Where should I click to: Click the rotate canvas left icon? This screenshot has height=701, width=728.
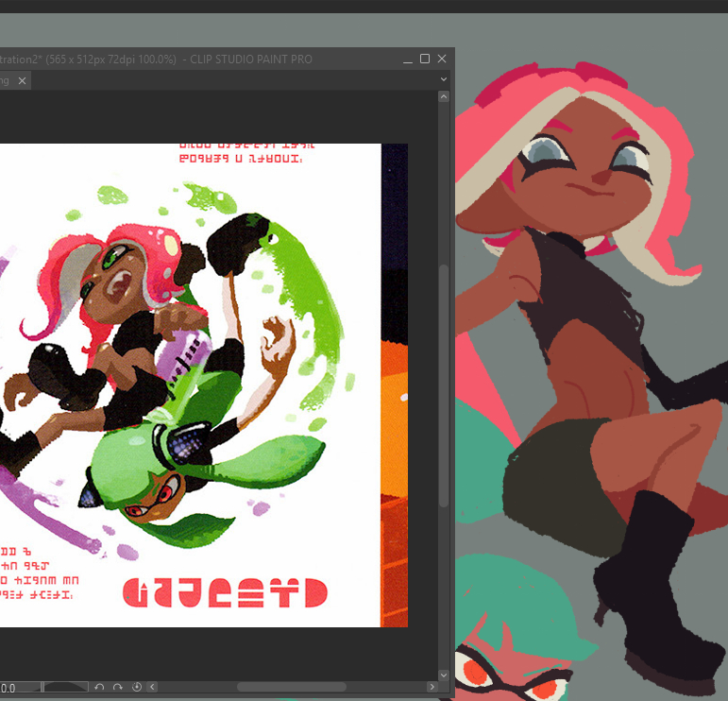point(102,687)
